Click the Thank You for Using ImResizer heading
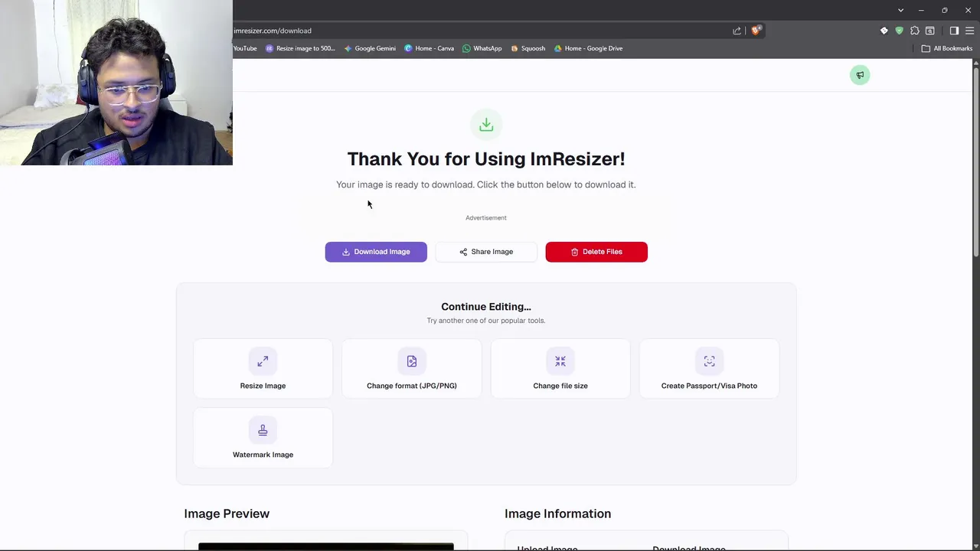Screen dimensions: 980x551 tap(486, 158)
